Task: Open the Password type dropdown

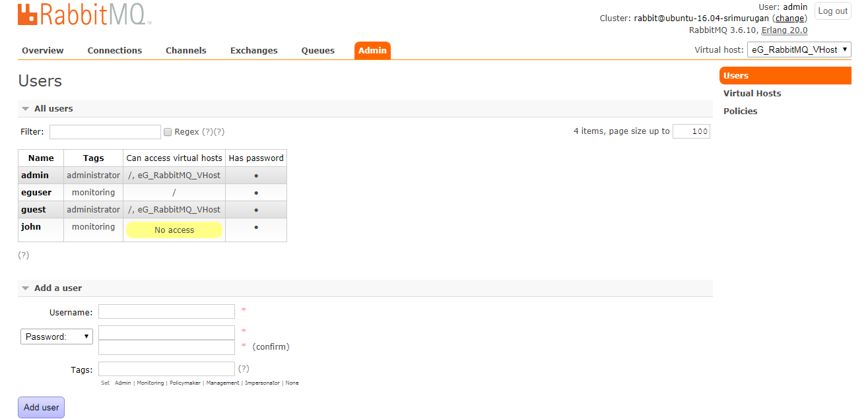Action: pyautogui.click(x=56, y=337)
